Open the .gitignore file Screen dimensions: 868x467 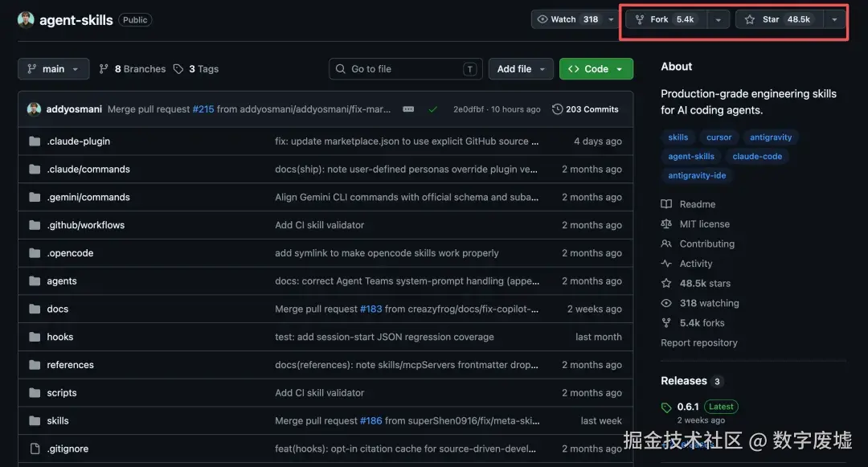[x=68, y=449]
